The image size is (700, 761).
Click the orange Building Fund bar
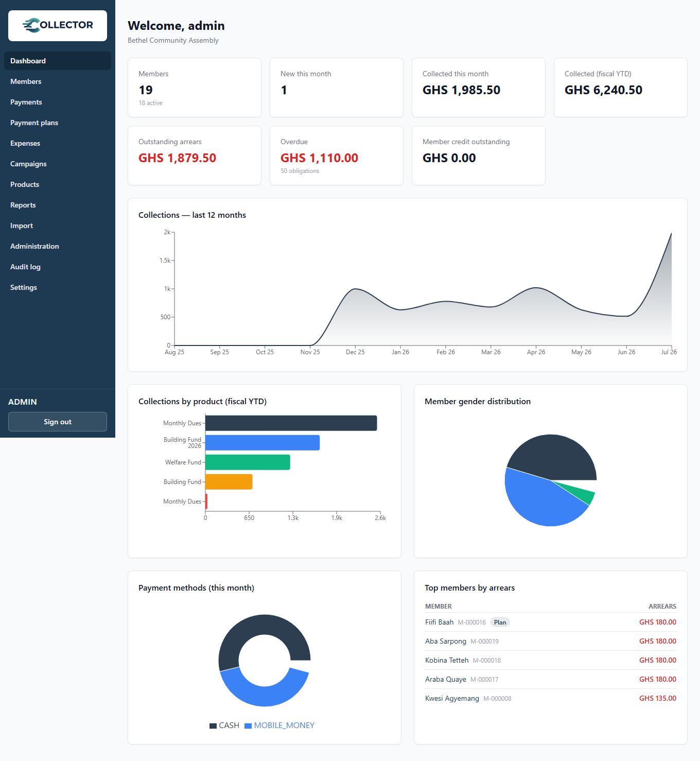click(229, 482)
